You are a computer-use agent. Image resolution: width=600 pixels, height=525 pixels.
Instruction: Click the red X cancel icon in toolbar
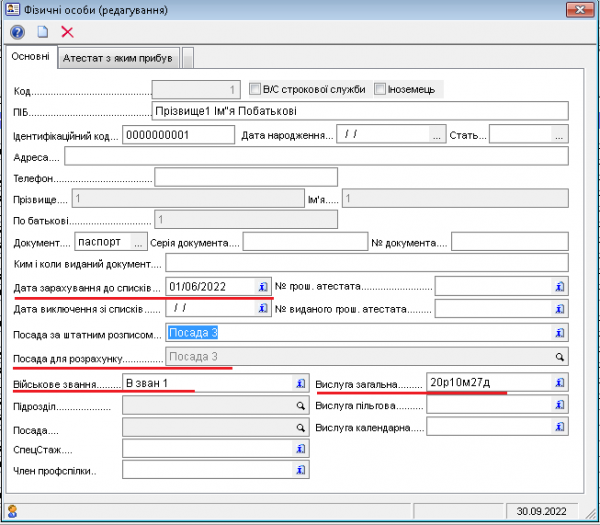[67, 32]
